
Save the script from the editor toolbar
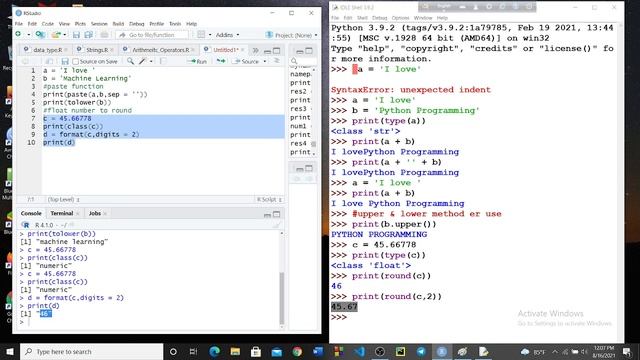pyautogui.click(x=65, y=61)
